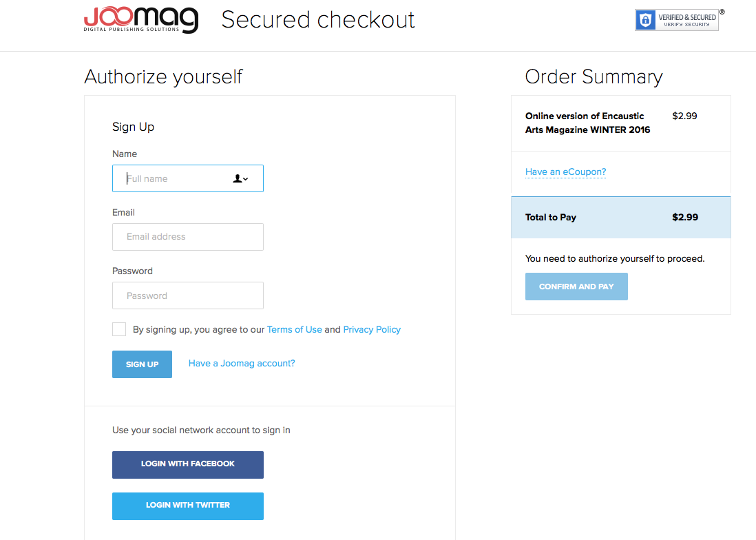This screenshot has width=756, height=540.
Task: Check the Terms of Use agreement checkbox
Action: pos(119,329)
